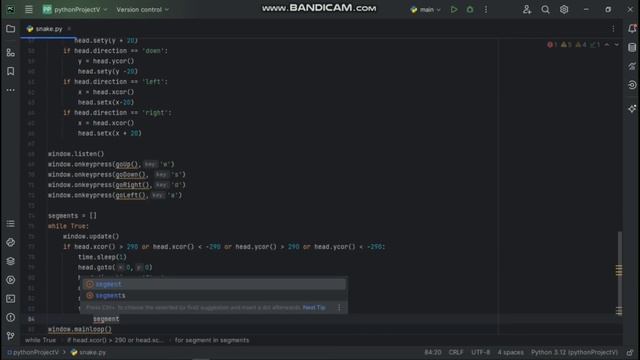Open more run actions vertical dots
The image size is (640, 360).
[x=486, y=9]
